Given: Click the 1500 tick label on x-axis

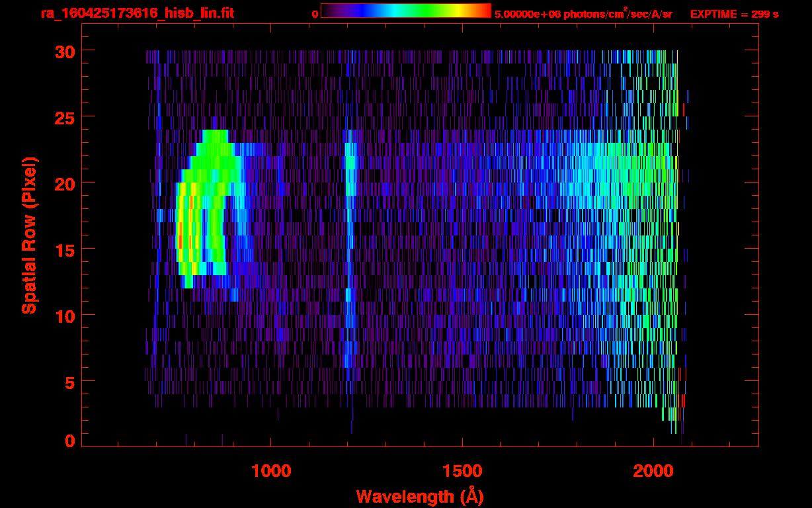Looking at the screenshot, I should 462,471.
